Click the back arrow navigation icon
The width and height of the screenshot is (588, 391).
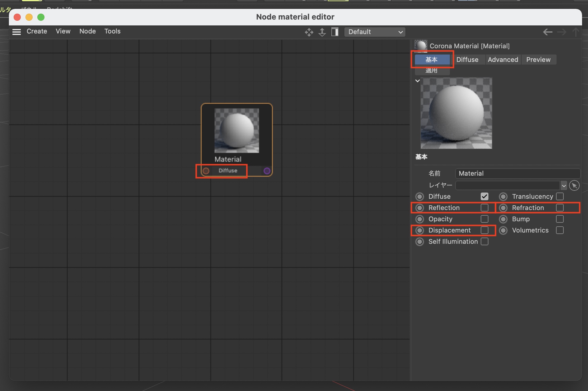(547, 32)
